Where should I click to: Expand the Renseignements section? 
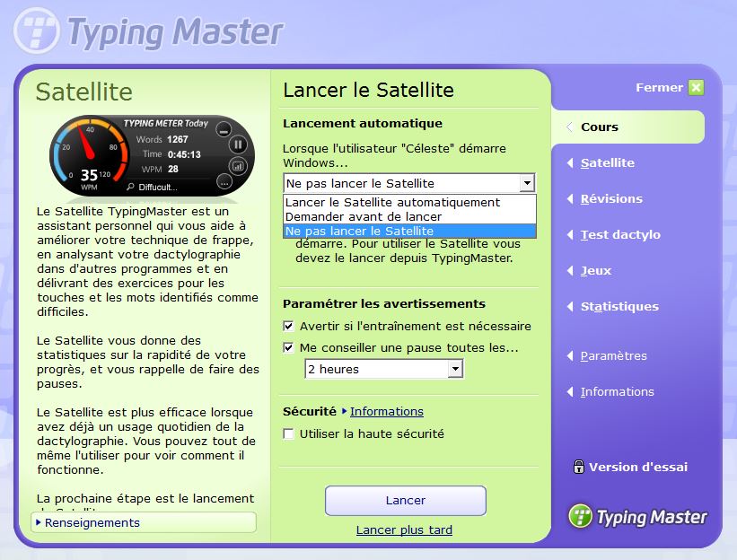[144, 522]
